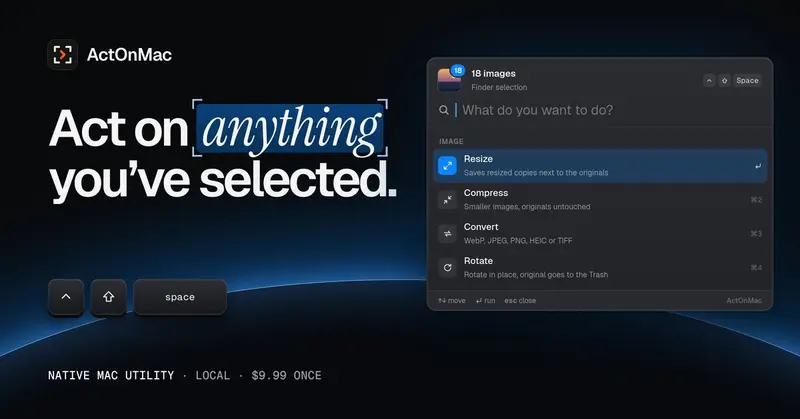The width and height of the screenshot is (800, 419).
Task: Click the ActOnMac label in the panel footer
Action: click(x=744, y=301)
